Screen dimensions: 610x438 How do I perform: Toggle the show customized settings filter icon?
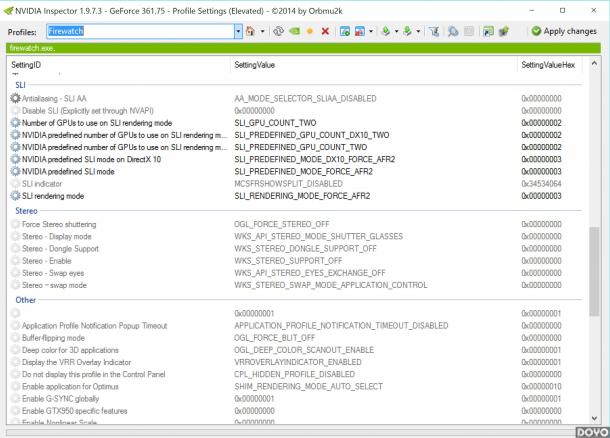tap(434, 31)
